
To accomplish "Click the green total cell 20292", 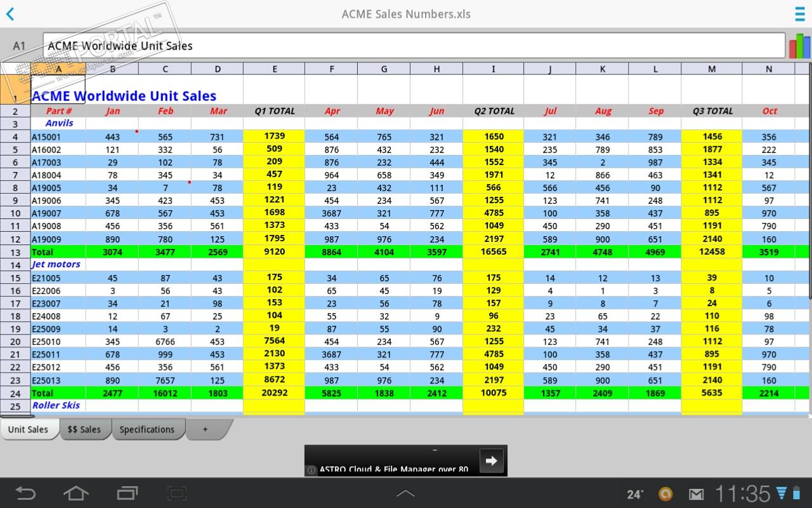I will coord(275,393).
